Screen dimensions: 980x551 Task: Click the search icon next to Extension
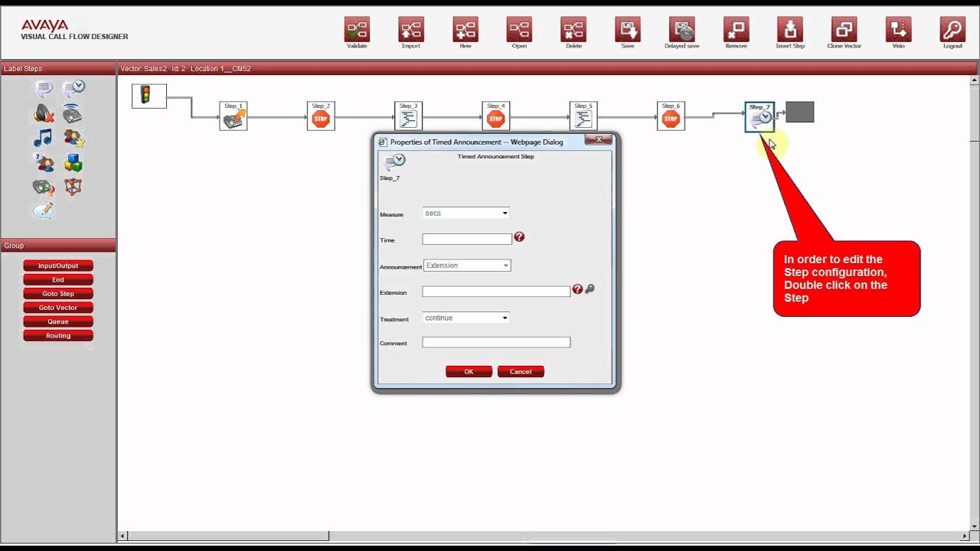click(590, 289)
